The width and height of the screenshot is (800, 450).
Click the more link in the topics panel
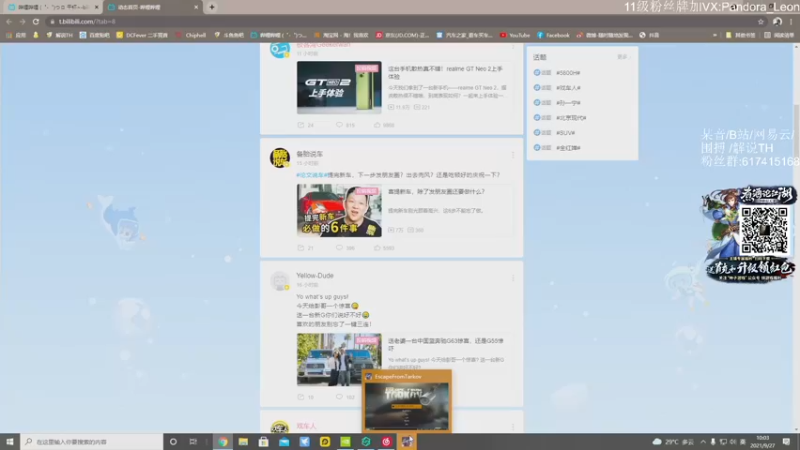click(x=623, y=57)
